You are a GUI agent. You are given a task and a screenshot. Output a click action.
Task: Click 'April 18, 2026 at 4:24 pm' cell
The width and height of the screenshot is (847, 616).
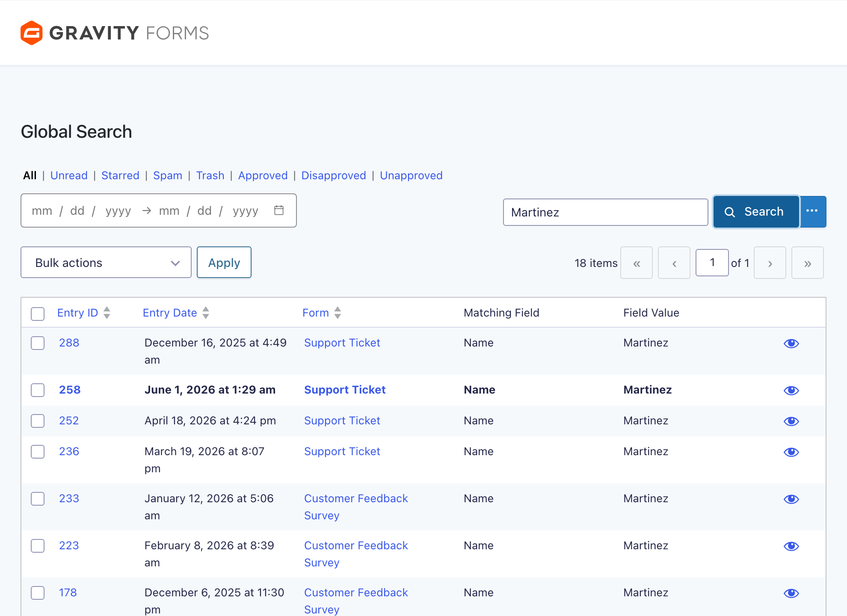click(210, 421)
